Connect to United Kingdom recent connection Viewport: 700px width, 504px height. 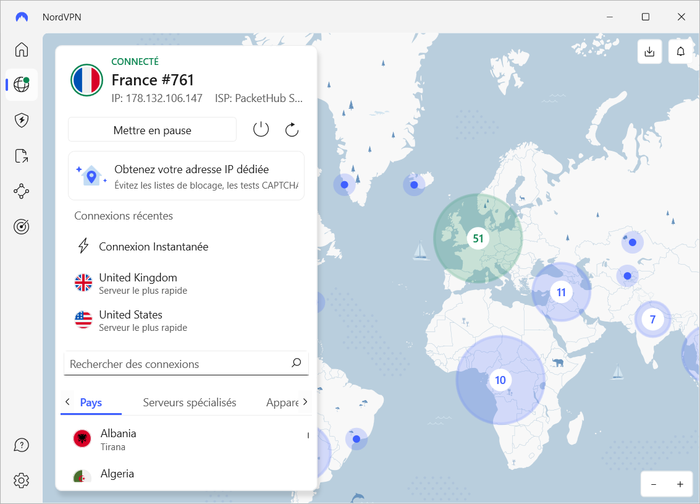click(186, 283)
